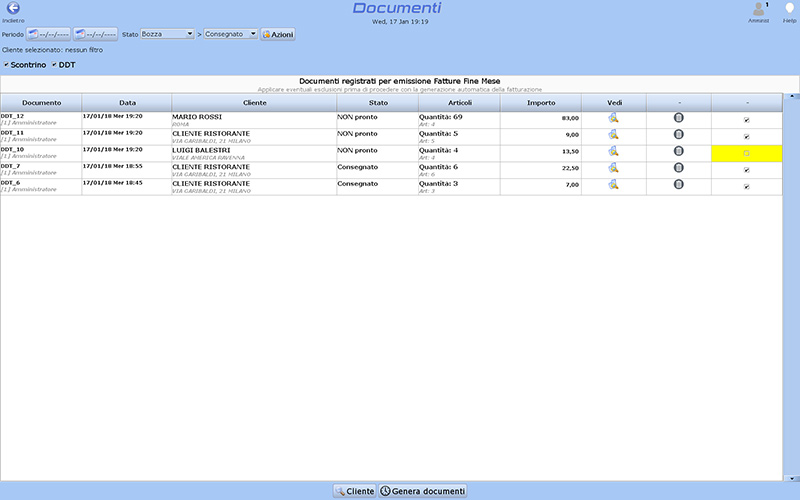Select the LUIGI BALESTRI client cell
This screenshot has width=800, height=500.
point(254,154)
